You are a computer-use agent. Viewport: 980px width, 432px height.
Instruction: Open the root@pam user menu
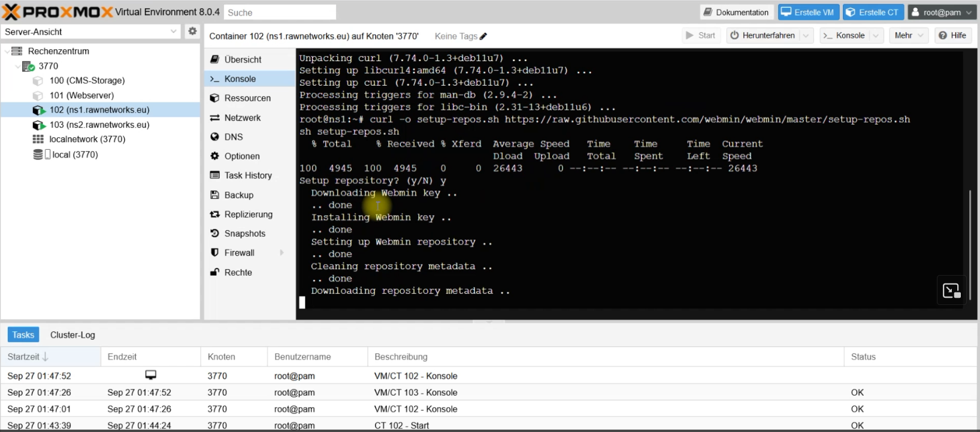(942, 12)
